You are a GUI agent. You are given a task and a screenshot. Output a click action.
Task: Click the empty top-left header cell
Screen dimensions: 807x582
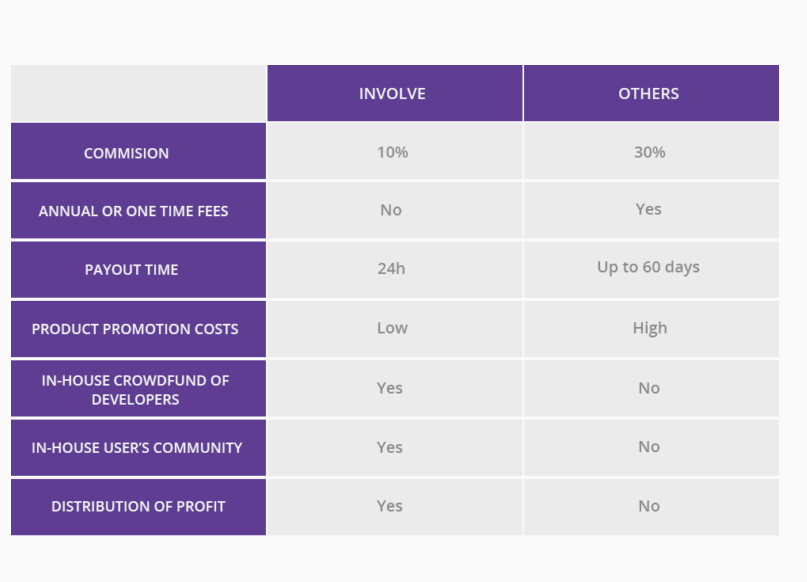click(138, 93)
